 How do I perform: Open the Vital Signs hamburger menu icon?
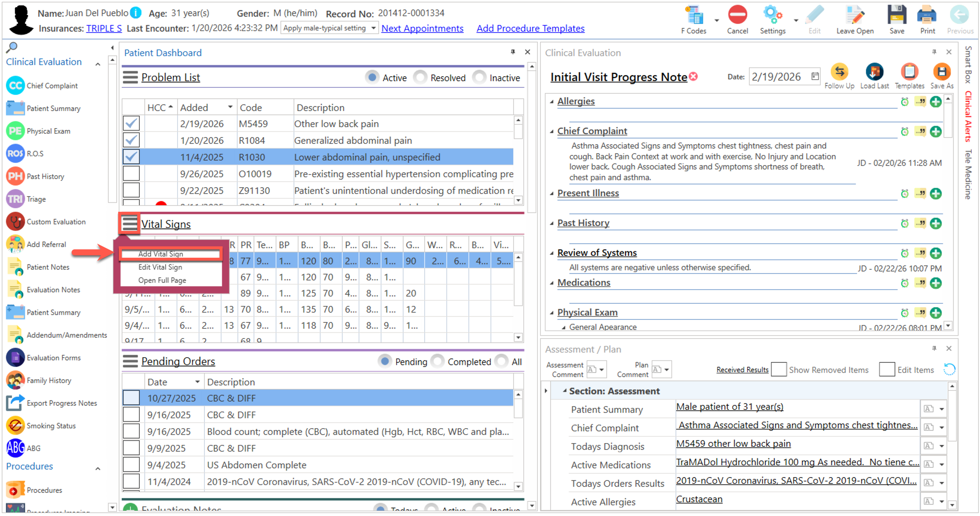[x=129, y=224]
